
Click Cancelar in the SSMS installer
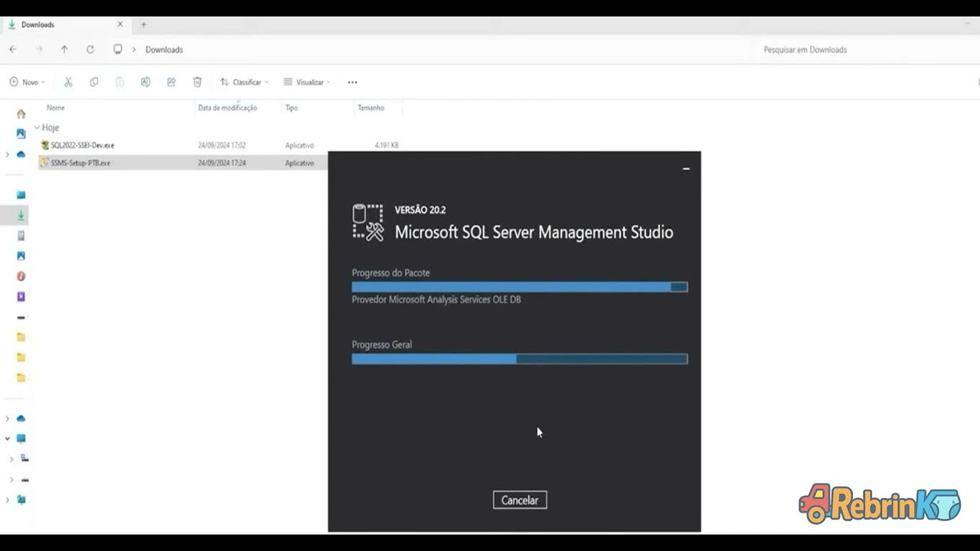pyautogui.click(x=520, y=500)
